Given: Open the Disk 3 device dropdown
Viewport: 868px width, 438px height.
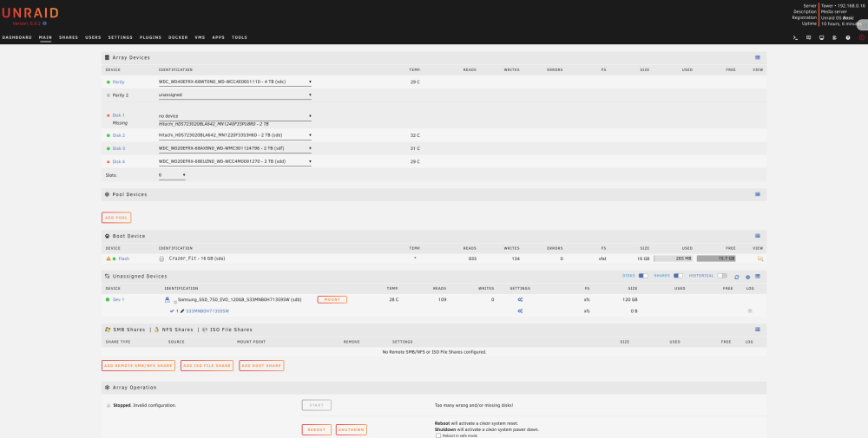Looking at the screenshot, I should click(235, 149).
